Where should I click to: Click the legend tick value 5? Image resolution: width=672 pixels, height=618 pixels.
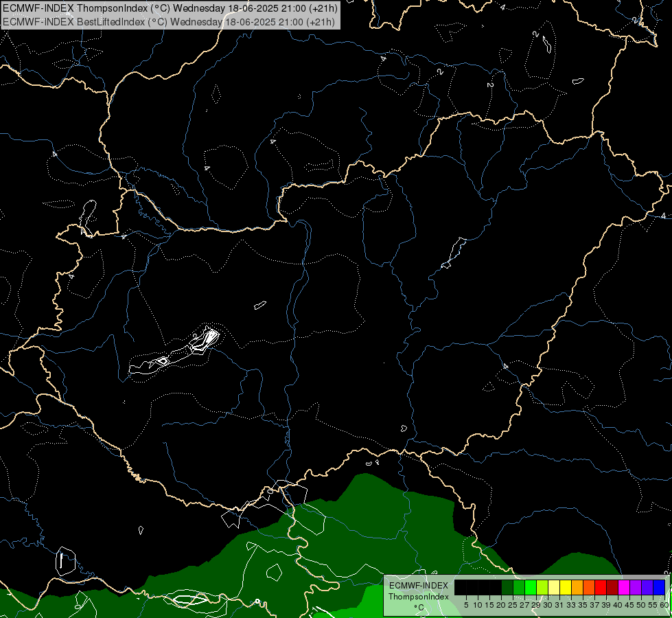(466, 605)
